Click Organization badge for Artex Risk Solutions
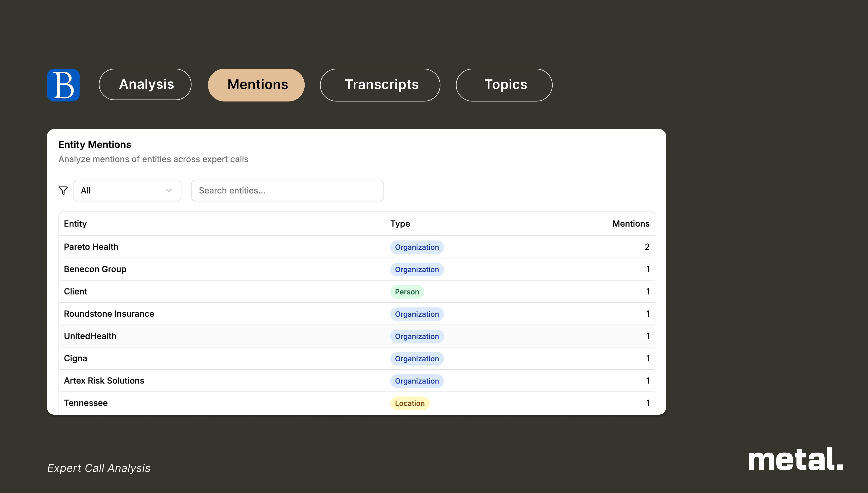This screenshot has height=493, width=868. click(x=417, y=381)
